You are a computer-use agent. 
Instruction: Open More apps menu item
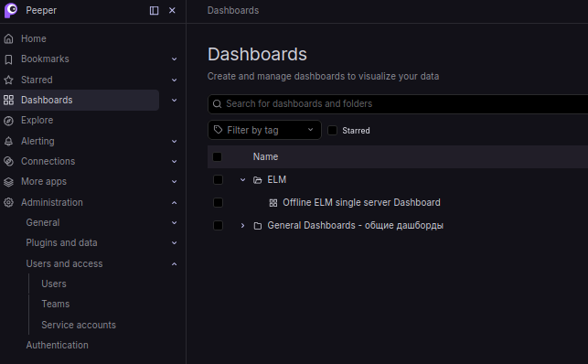tap(44, 181)
